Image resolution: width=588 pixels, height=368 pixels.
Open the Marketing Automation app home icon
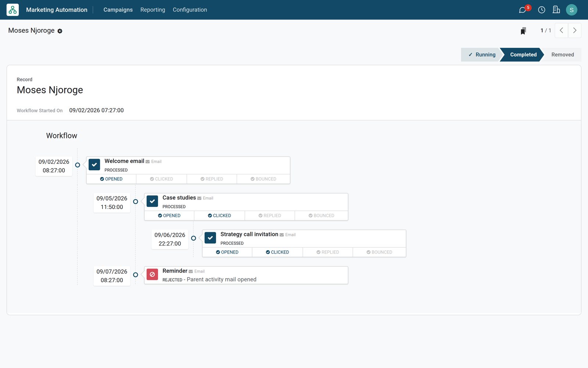(x=12, y=10)
